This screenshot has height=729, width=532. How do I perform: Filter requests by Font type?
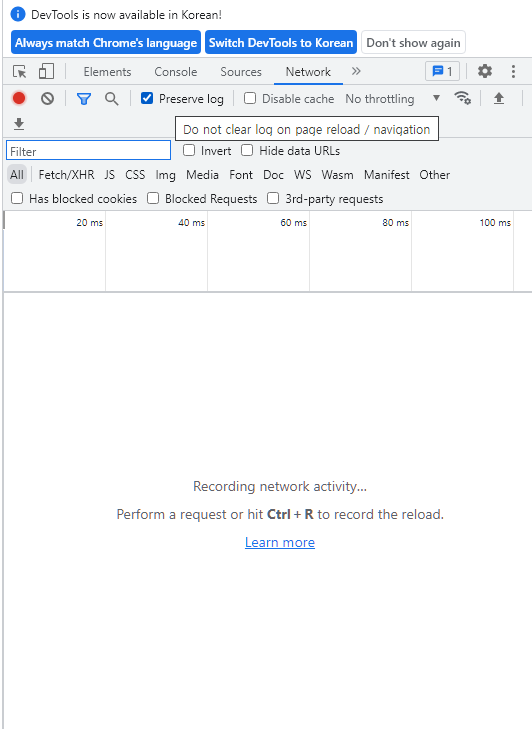pyautogui.click(x=241, y=175)
